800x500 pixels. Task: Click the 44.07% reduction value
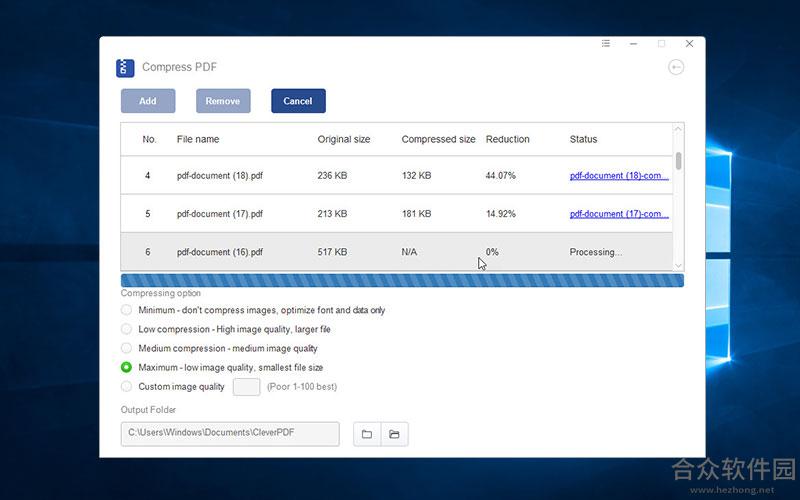coord(501,176)
